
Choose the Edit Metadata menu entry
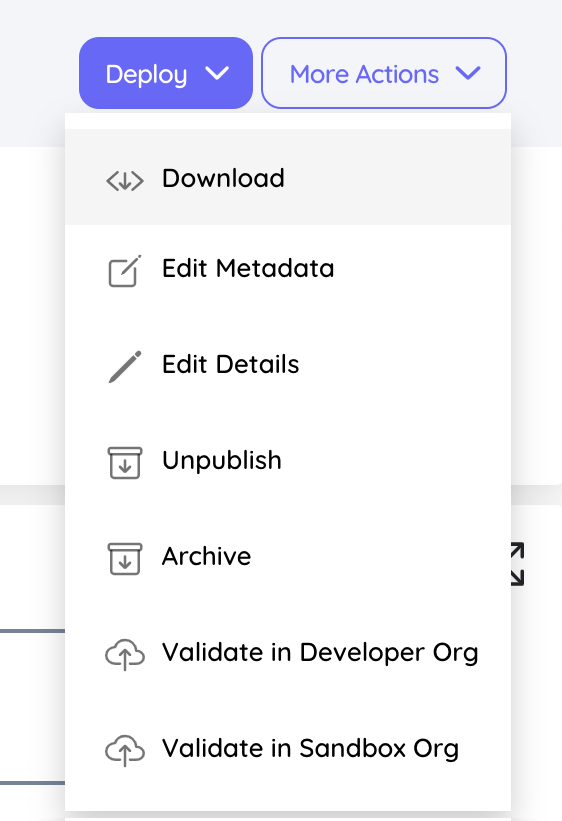(x=248, y=268)
